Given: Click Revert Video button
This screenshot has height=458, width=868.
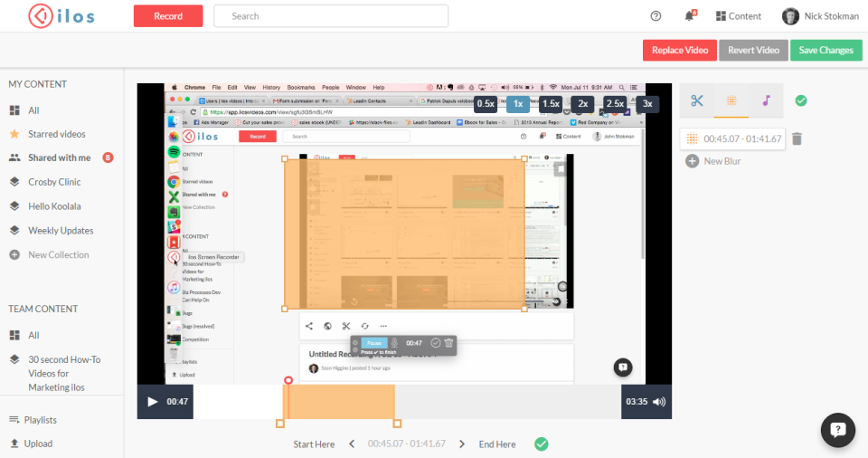Looking at the screenshot, I should 753,50.
